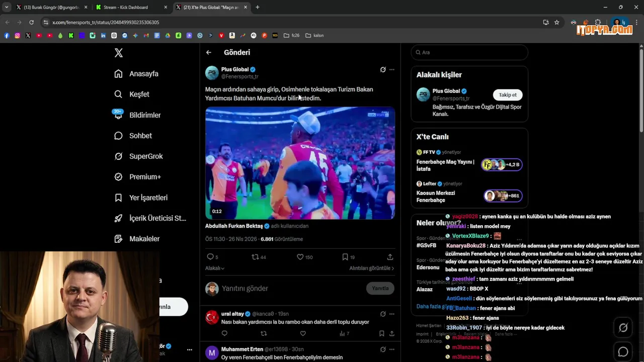This screenshot has height=362, width=644.
Task: Open Chrome three-dot menu
Action: [x=637, y=23]
